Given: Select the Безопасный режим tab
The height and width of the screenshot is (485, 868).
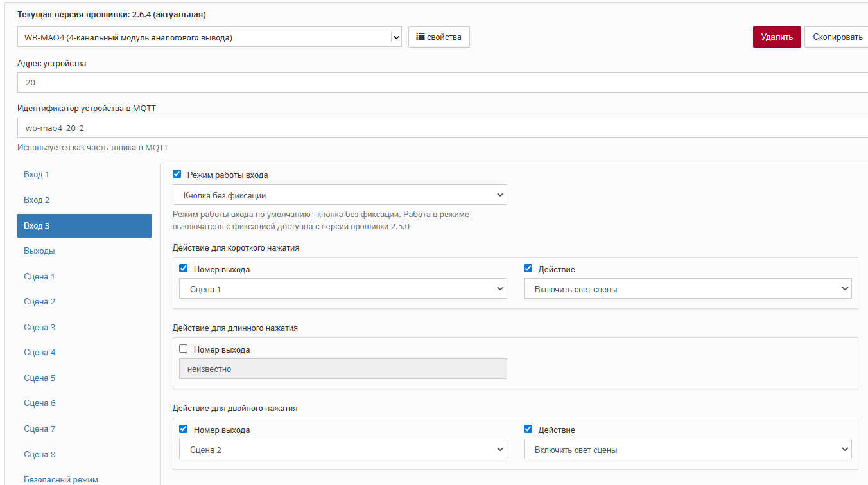Looking at the screenshot, I should (61, 479).
